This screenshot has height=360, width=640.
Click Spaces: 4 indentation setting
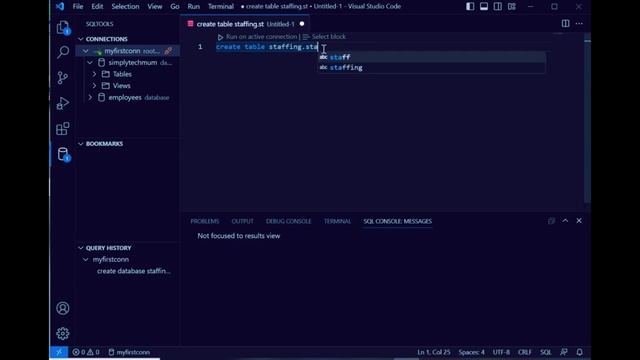tap(471, 352)
